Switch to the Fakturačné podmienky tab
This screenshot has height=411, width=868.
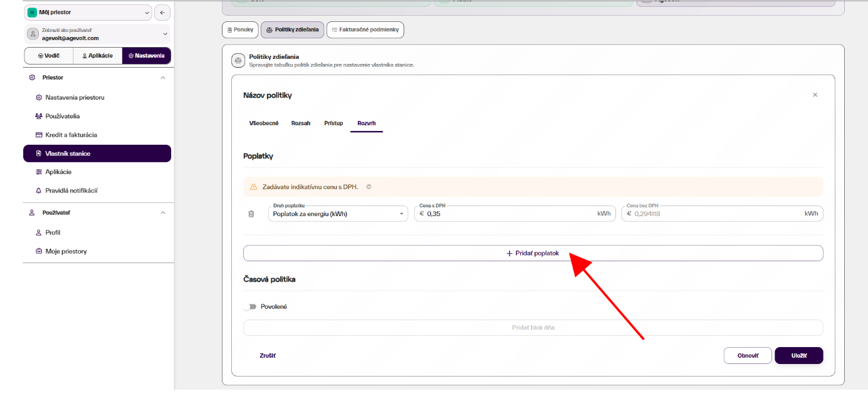(365, 29)
